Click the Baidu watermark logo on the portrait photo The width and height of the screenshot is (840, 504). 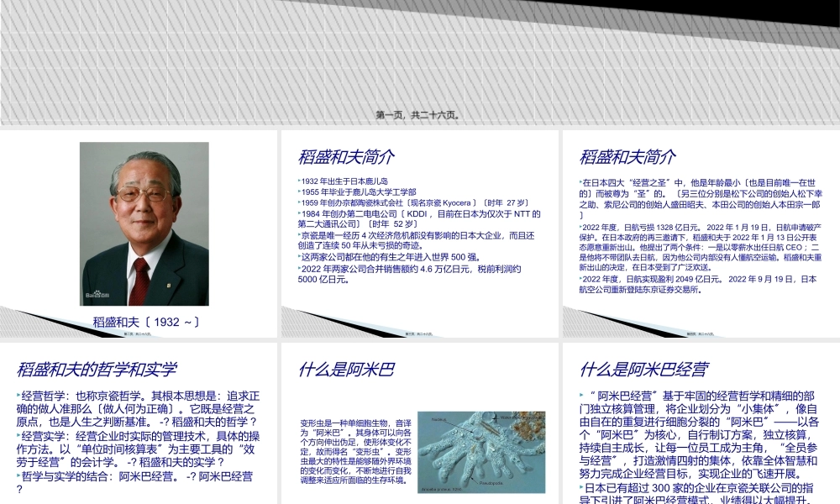coord(98,296)
